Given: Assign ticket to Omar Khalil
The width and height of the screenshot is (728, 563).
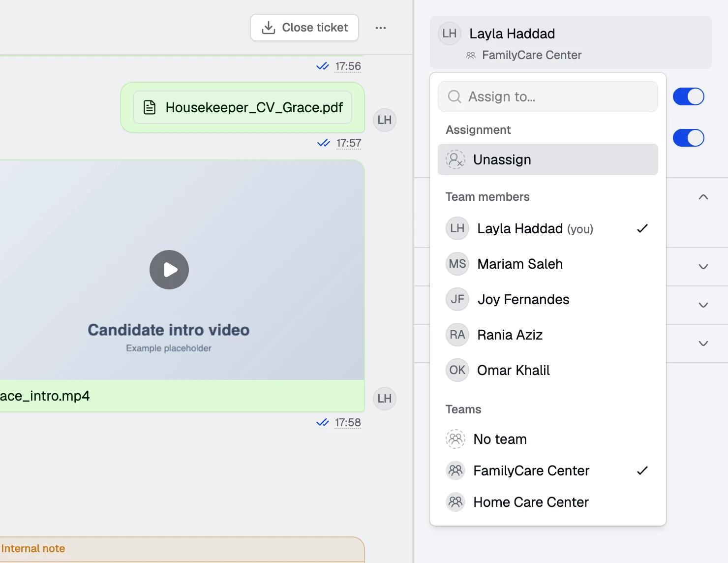Looking at the screenshot, I should [548, 370].
